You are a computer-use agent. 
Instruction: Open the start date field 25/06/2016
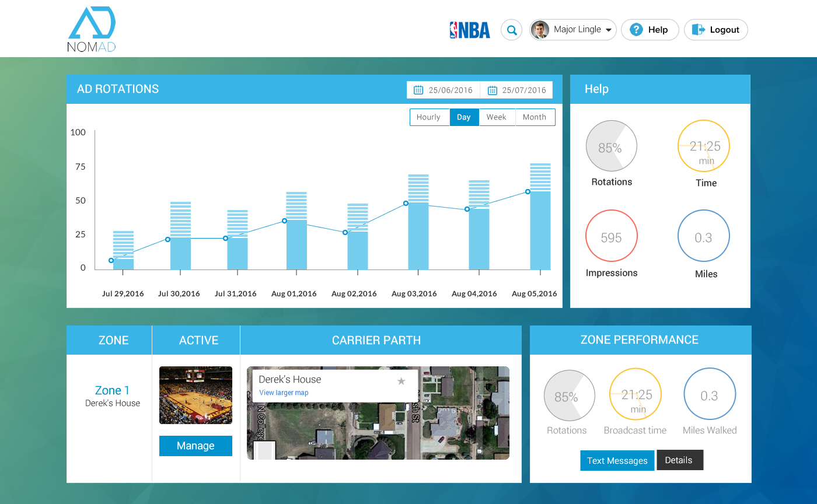[450, 90]
